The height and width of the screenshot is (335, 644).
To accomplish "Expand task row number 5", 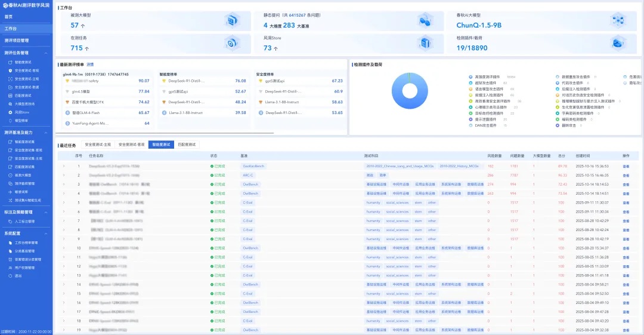I will pos(63,202).
